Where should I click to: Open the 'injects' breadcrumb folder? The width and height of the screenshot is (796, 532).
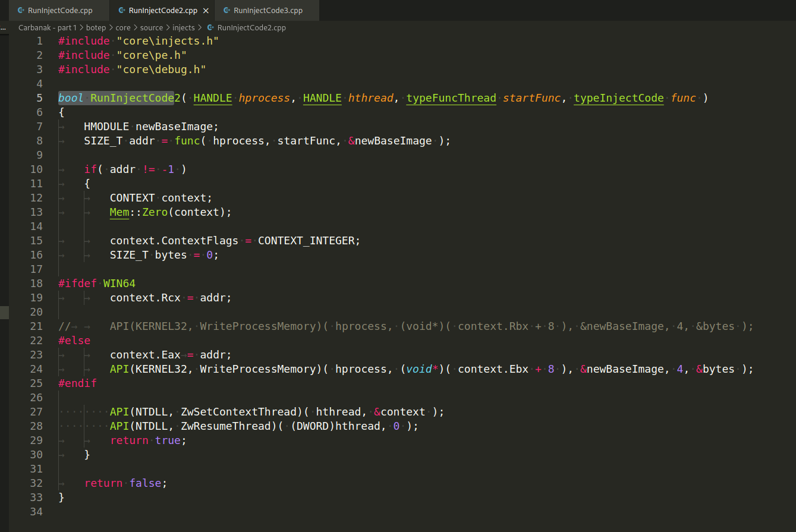(184, 27)
